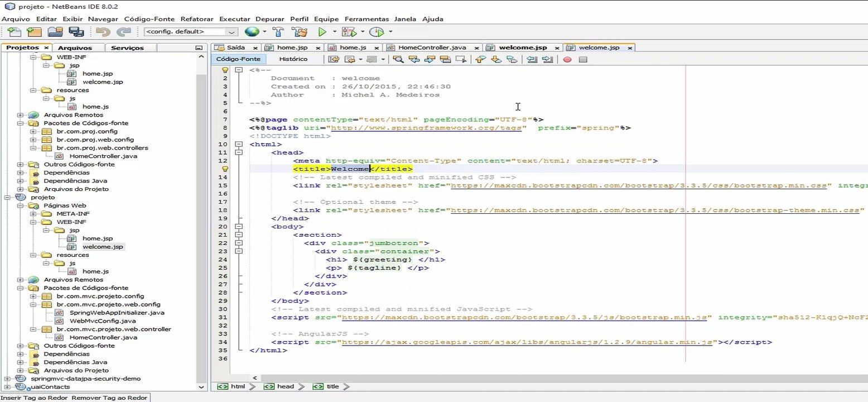Open WebMvcConfig.java in the project tree
The height and width of the screenshot is (402, 868).
pos(103,321)
